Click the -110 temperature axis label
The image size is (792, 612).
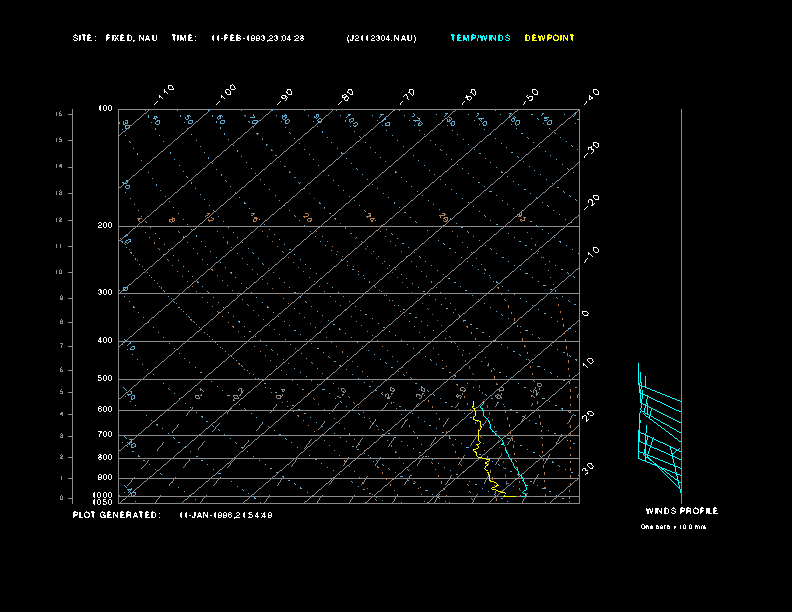tap(165, 93)
